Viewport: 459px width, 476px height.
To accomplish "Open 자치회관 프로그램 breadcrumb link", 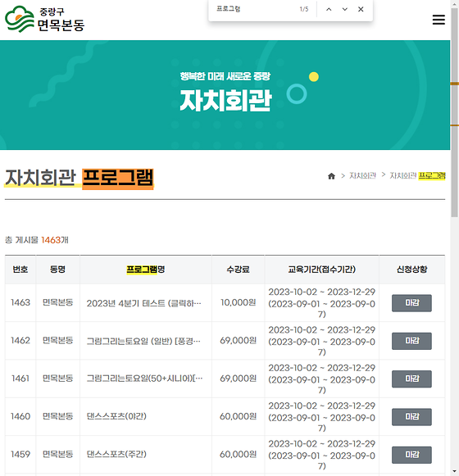I will [x=417, y=176].
